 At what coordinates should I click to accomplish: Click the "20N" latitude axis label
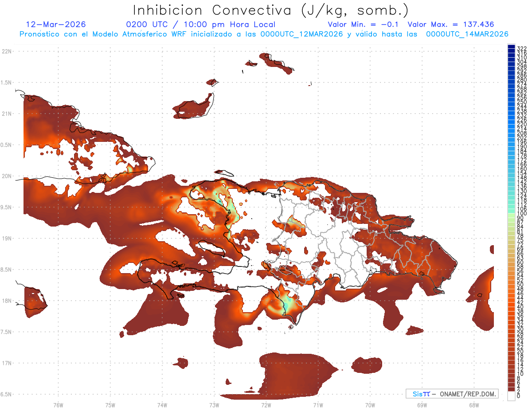pos(6,176)
